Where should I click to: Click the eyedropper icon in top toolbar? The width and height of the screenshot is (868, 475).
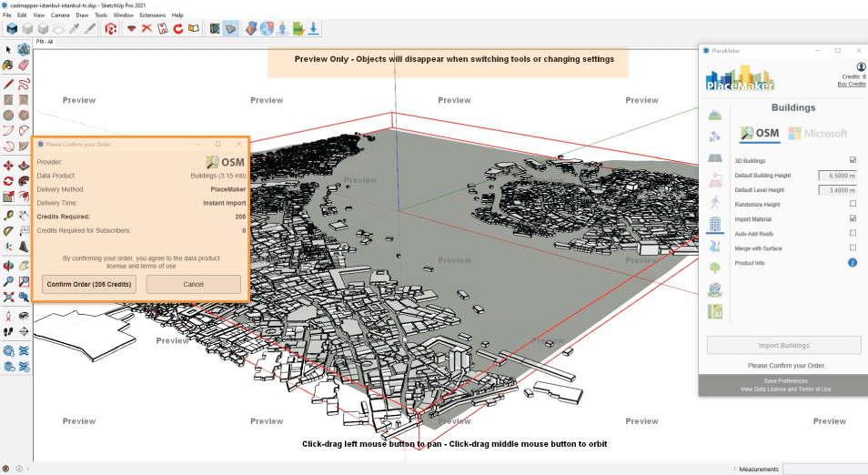pyautogui.click(x=74, y=29)
